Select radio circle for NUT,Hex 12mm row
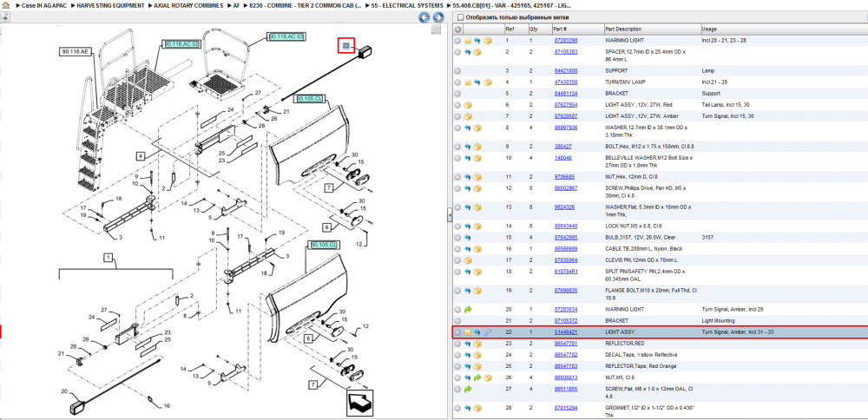 [457, 177]
